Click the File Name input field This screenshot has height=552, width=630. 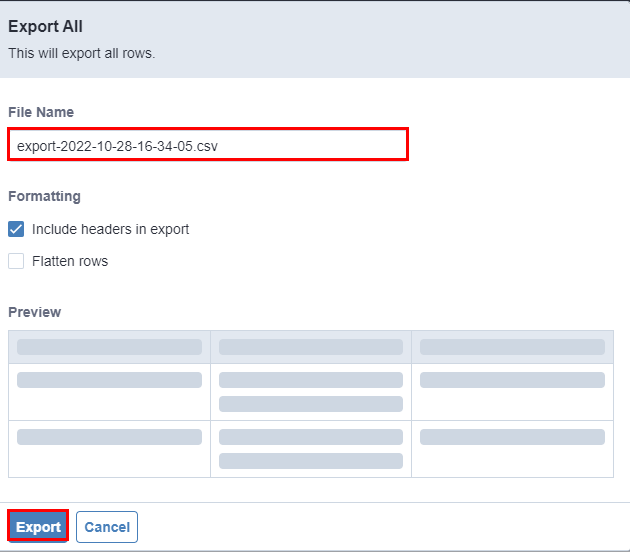pos(207,145)
